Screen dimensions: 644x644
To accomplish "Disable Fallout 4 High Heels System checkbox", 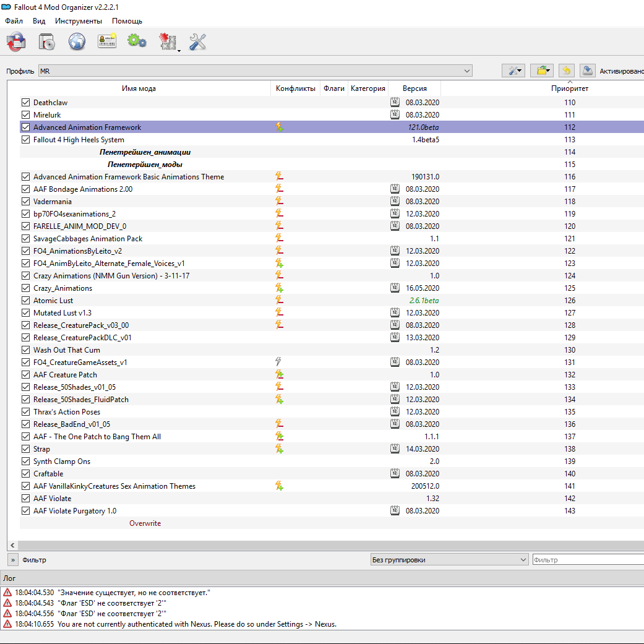I will point(25,140).
